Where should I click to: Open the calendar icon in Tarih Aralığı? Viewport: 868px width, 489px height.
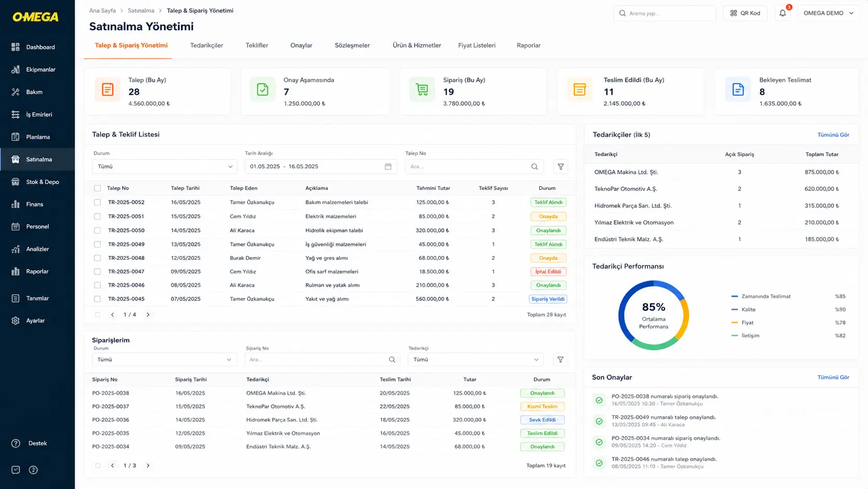point(388,167)
